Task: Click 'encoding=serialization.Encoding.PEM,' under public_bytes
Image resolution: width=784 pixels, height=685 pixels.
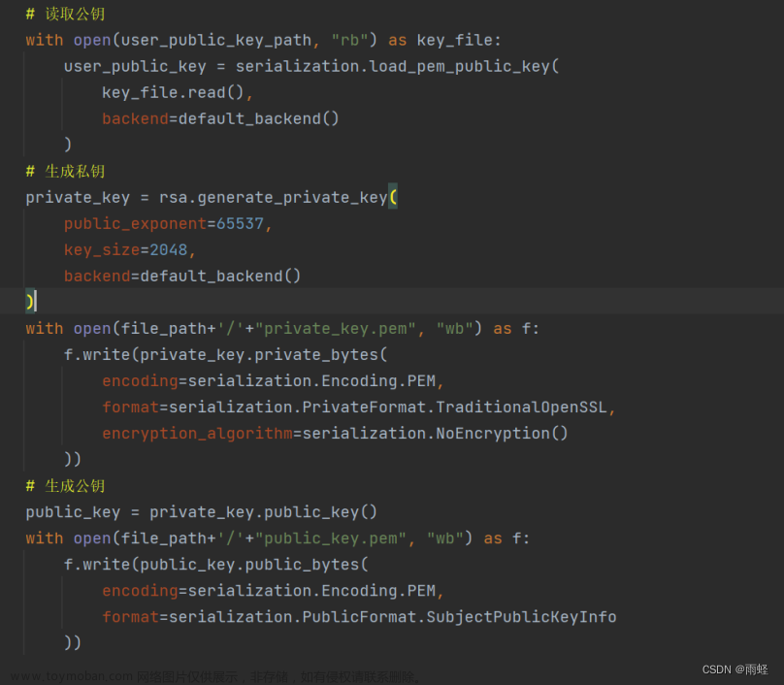Action: pyautogui.click(x=273, y=591)
